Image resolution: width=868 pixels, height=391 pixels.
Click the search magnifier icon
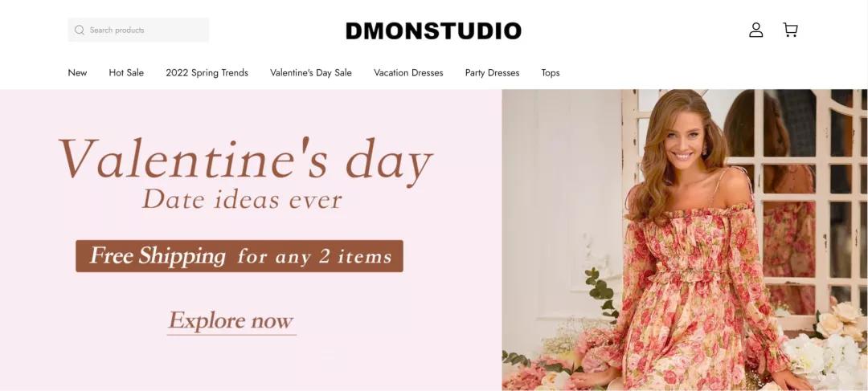coord(80,30)
